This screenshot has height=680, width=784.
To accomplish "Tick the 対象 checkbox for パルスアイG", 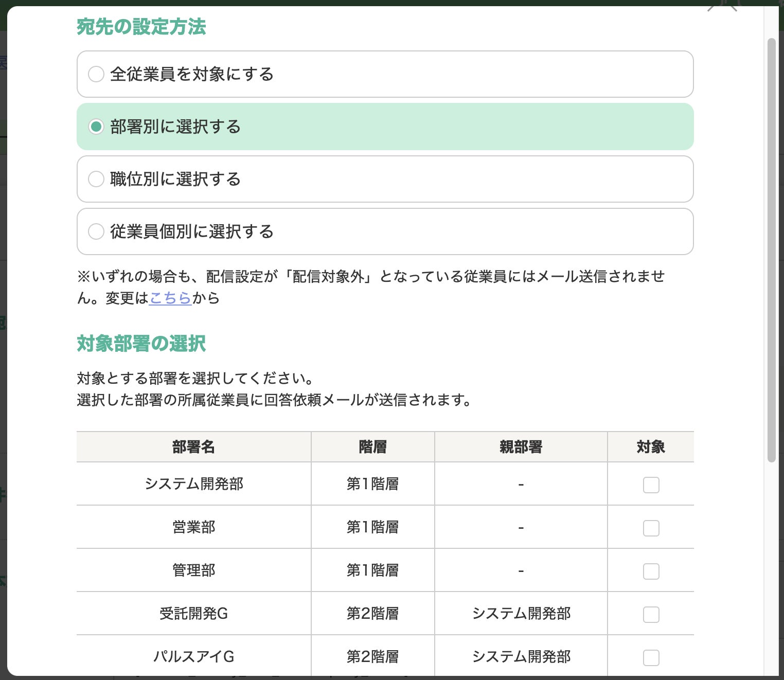I will pyautogui.click(x=651, y=657).
